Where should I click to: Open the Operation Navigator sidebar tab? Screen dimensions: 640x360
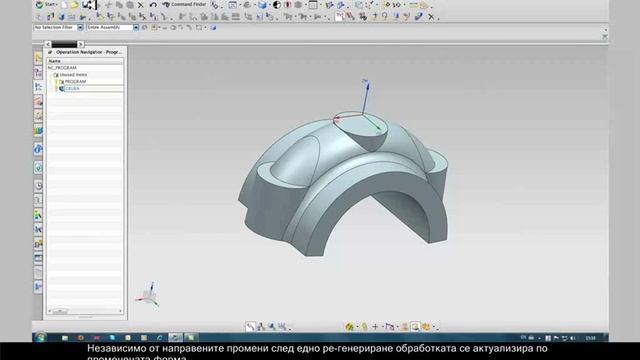pyautogui.click(x=38, y=87)
